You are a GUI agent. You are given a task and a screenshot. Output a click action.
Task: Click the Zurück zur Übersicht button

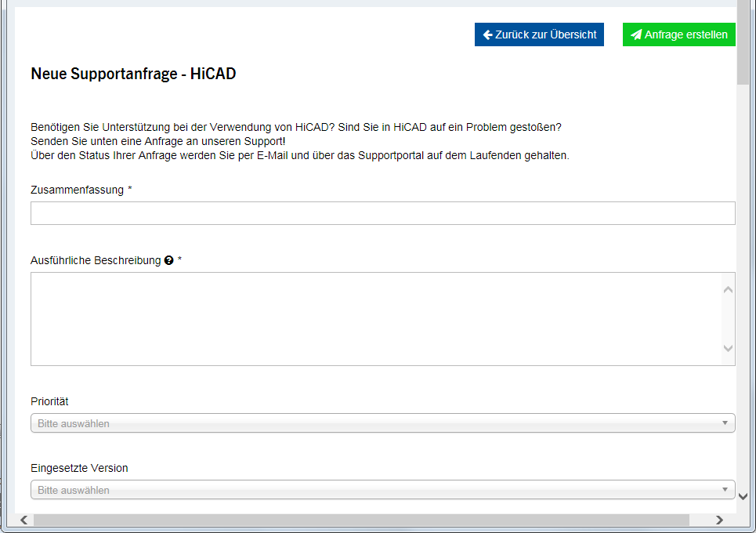tap(539, 34)
